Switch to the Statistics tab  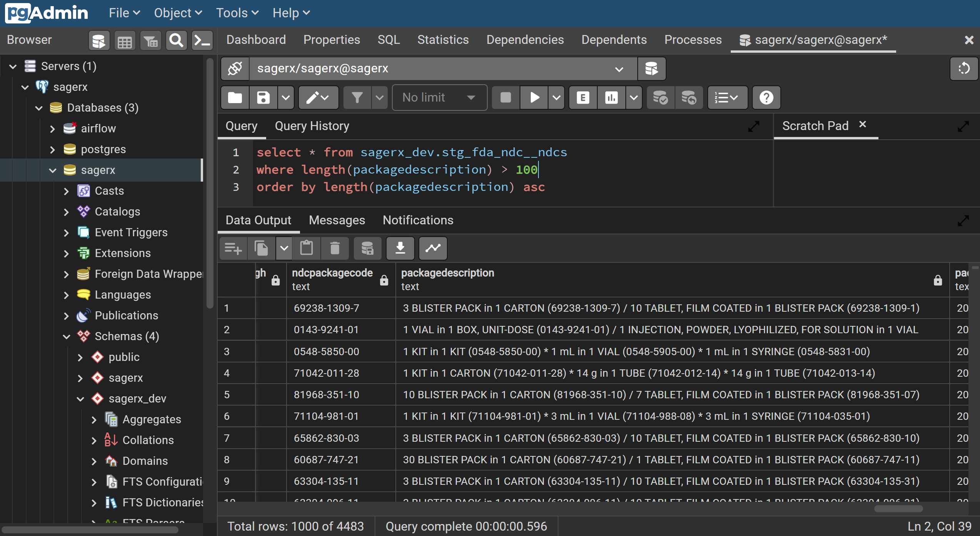tap(443, 40)
